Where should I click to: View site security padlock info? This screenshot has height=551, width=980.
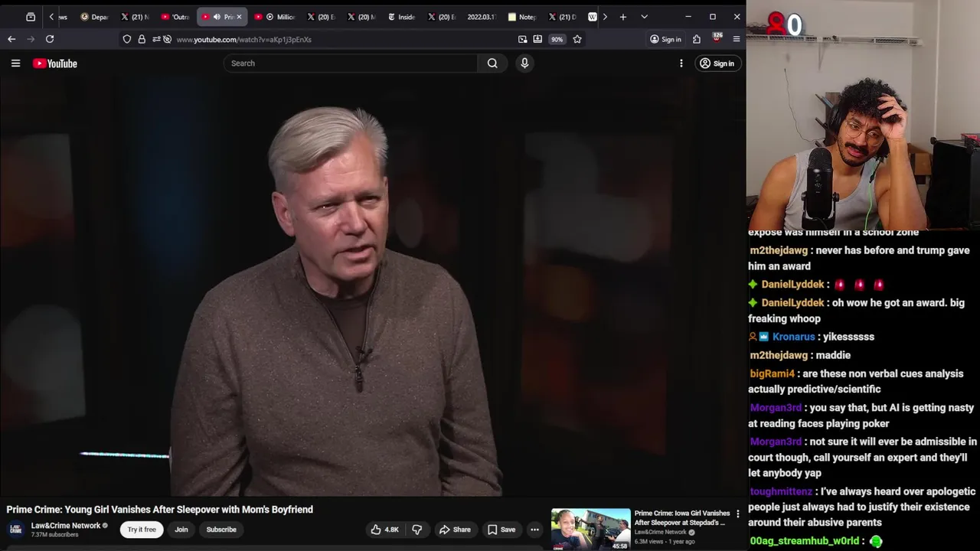pyautogui.click(x=142, y=39)
